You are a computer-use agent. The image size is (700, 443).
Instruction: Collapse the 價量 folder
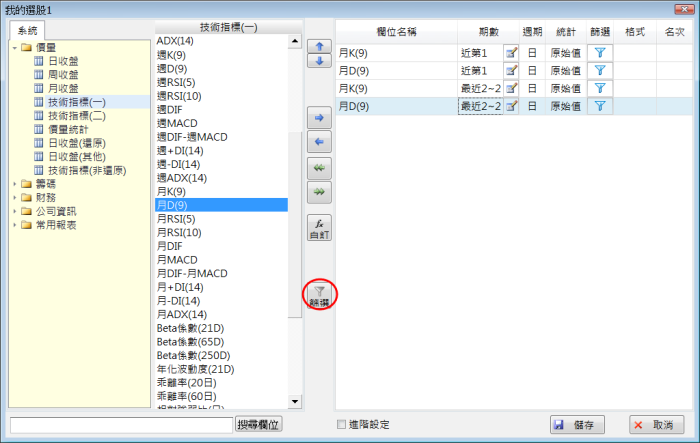[x=15, y=47]
